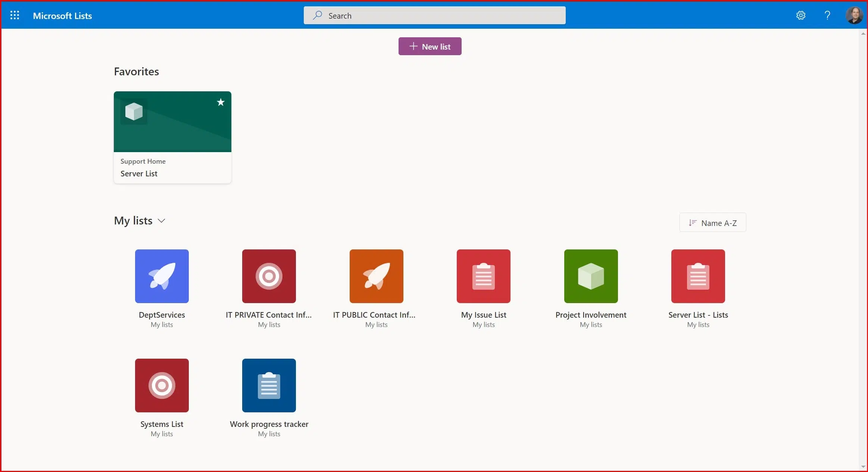Image resolution: width=868 pixels, height=472 pixels.
Task: Open the app launcher waffle icon
Action: coord(15,15)
